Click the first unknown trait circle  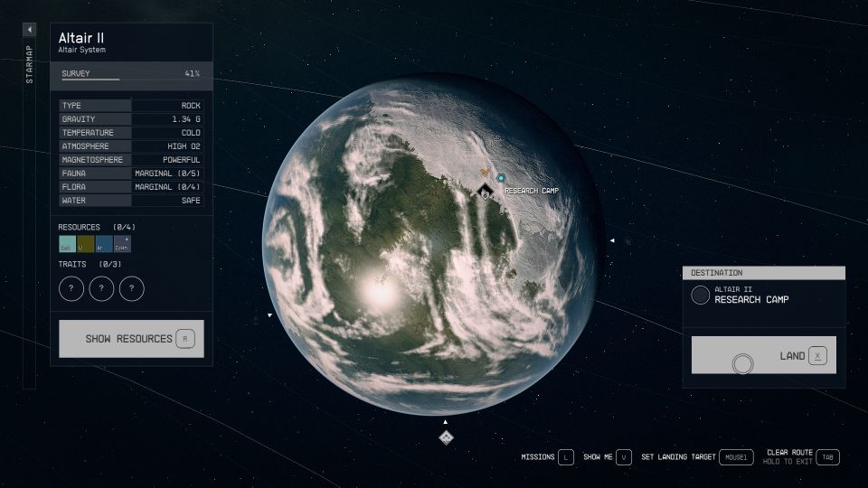click(x=71, y=288)
